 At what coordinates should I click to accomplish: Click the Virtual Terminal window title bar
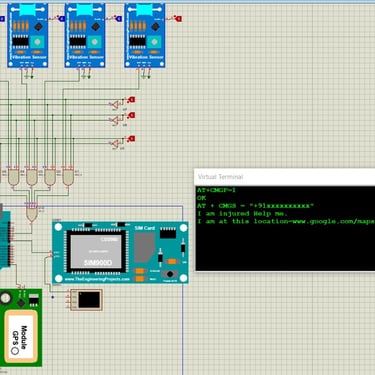click(285, 177)
